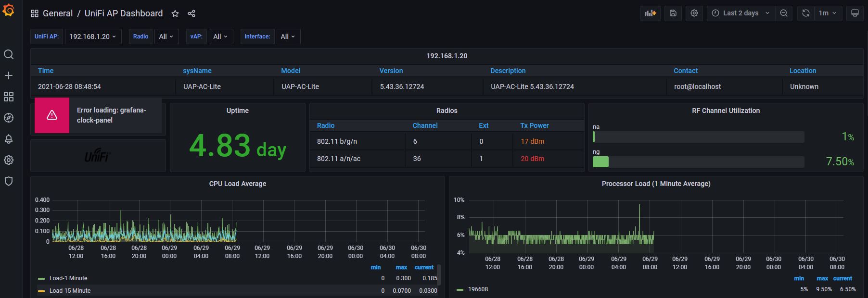Open the Last 2 days time picker

point(740,13)
